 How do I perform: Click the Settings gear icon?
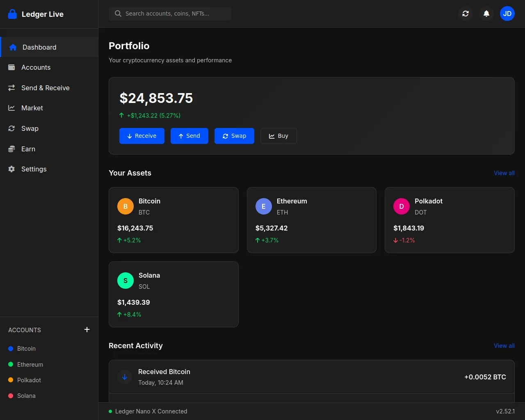pos(11,169)
